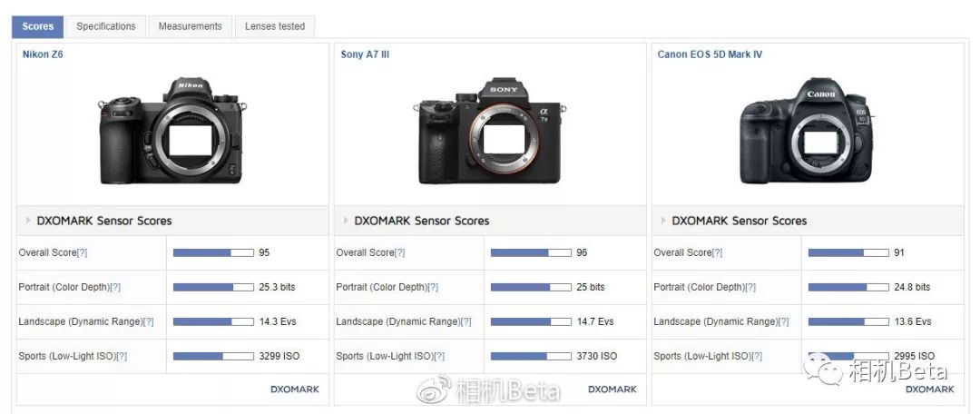Collapse Canon 5D Mark IV Sensor Scores section
The image size is (980, 414).
pos(663,221)
